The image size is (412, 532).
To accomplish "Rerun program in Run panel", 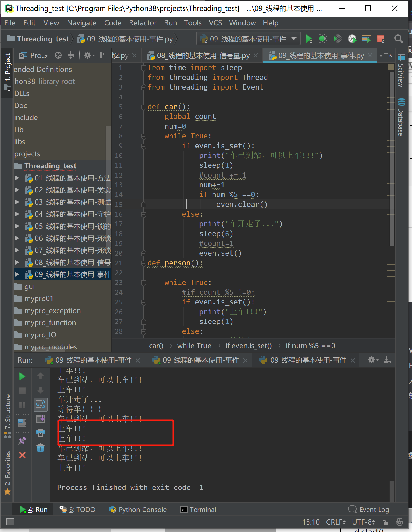I will click(22, 376).
